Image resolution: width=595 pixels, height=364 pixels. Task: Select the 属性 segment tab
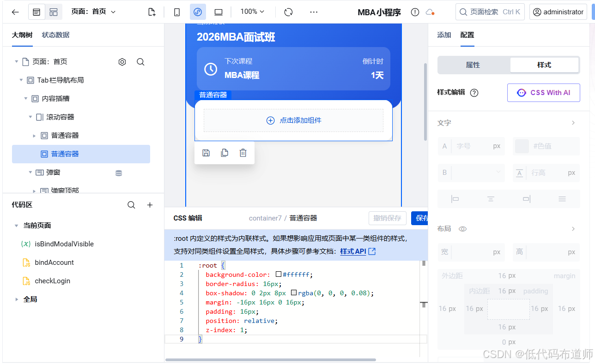[474, 65]
